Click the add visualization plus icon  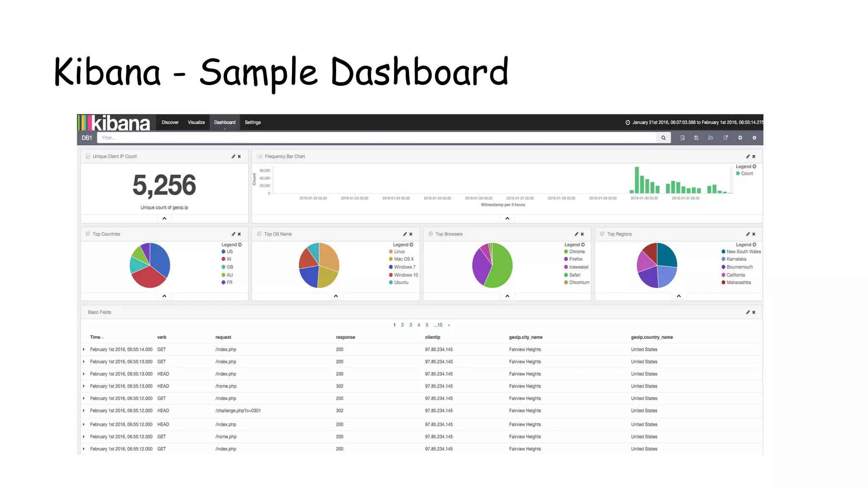point(740,138)
